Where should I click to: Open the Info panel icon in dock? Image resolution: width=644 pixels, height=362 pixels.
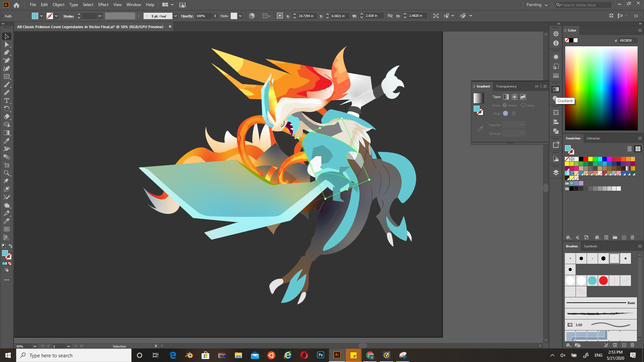[556, 43]
